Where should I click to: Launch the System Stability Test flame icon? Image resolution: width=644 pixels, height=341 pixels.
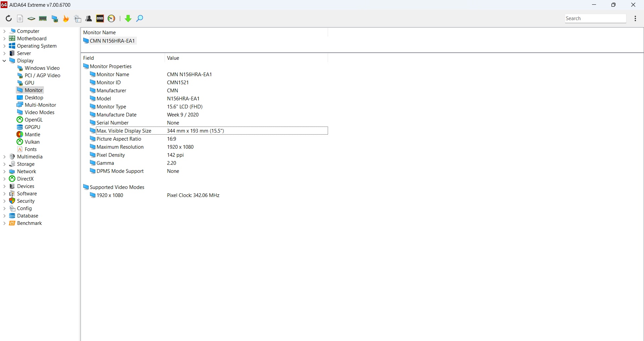tap(66, 18)
